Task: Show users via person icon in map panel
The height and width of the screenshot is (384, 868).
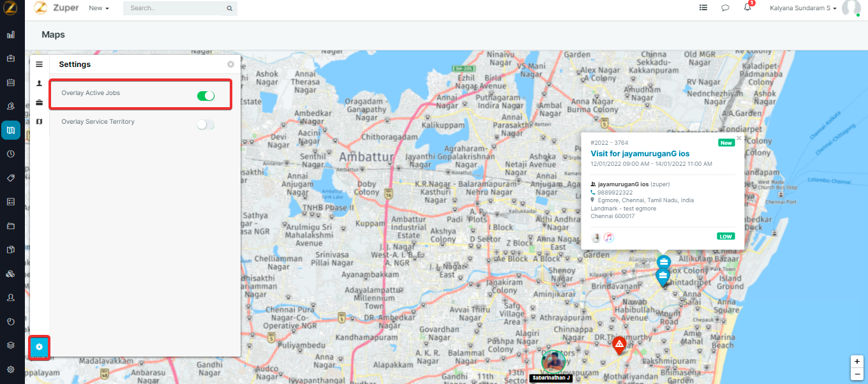Action: pos(39,83)
